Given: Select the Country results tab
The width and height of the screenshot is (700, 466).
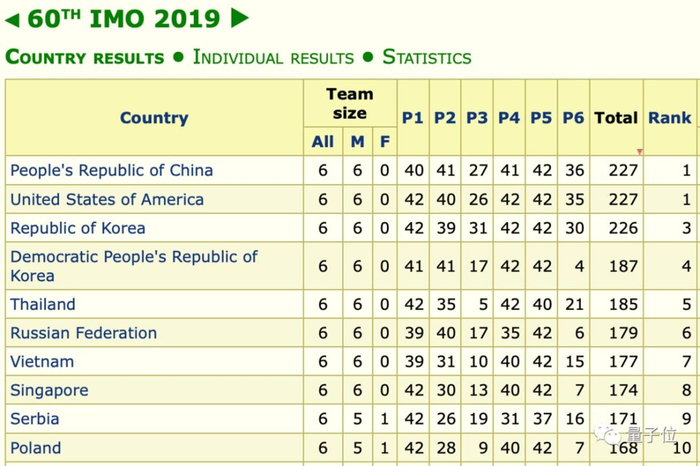Looking at the screenshot, I should (84, 57).
